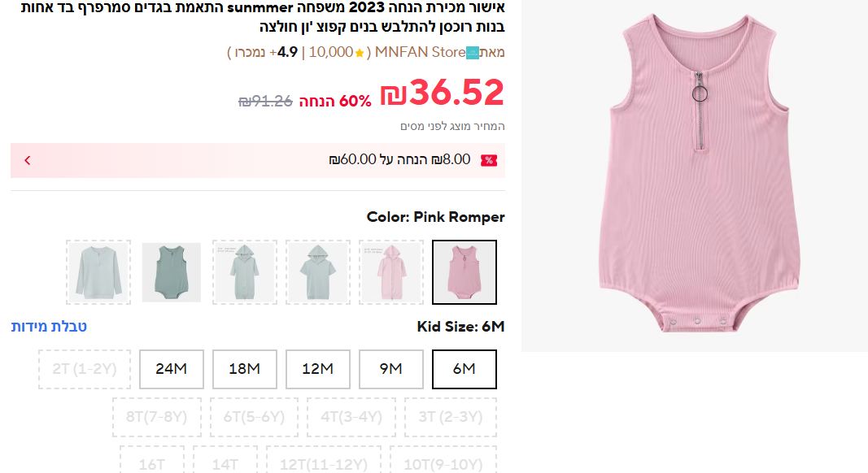868x473 pixels.
Task: Pick the green short-sleeve hooded top swatch
Action: pyautogui.click(x=317, y=272)
